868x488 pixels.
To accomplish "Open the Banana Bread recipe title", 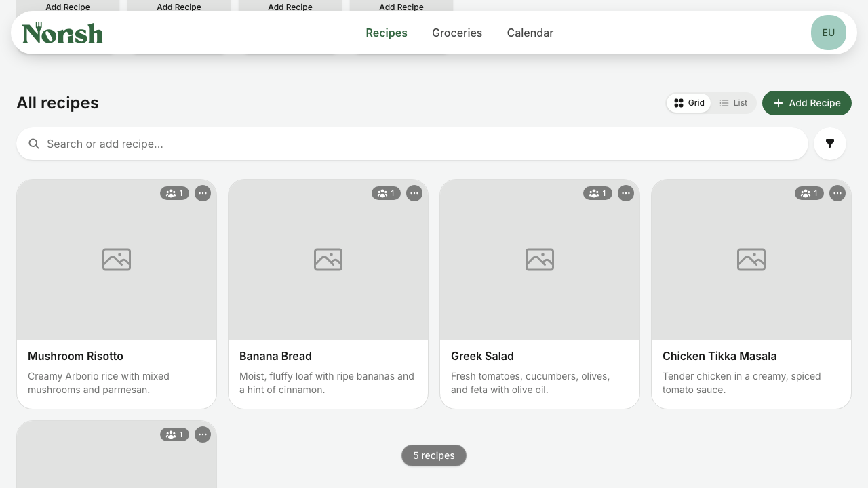I will pyautogui.click(x=275, y=356).
